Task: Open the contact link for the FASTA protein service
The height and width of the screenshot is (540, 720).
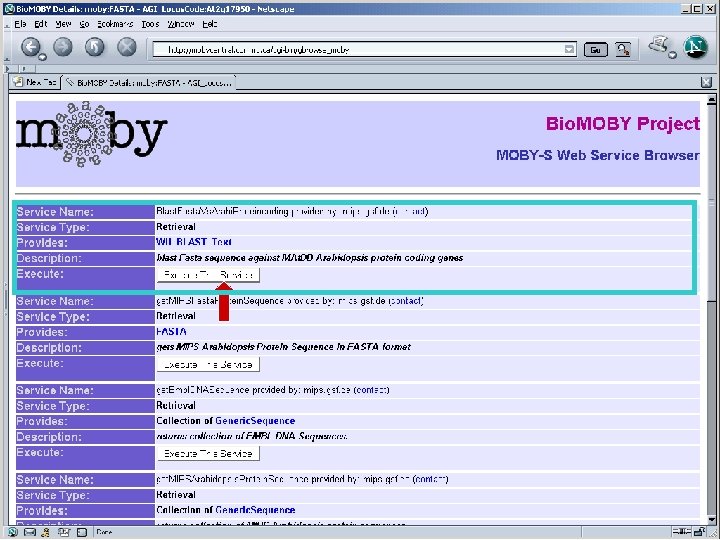Action: (405, 301)
